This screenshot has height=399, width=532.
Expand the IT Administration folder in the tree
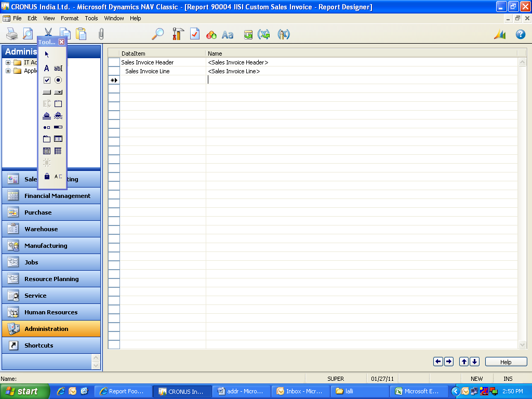(x=7, y=61)
